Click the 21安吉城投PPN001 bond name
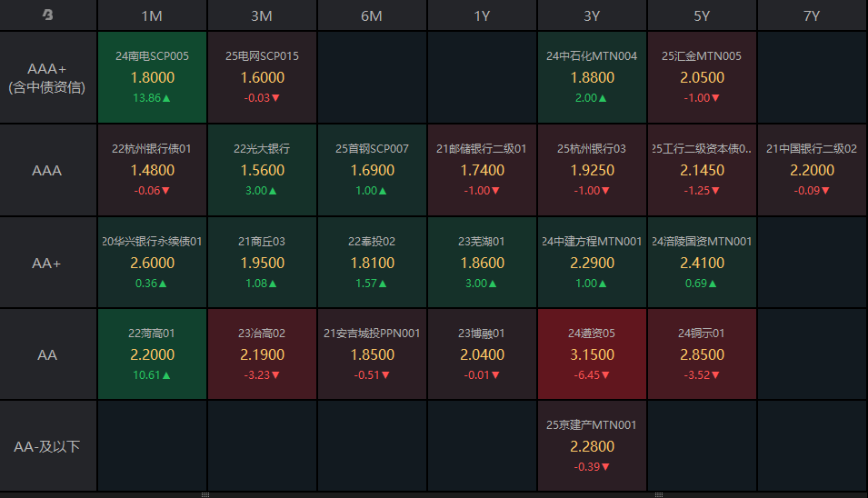Image resolution: width=868 pixels, height=498 pixels. [x=372, y=334]
